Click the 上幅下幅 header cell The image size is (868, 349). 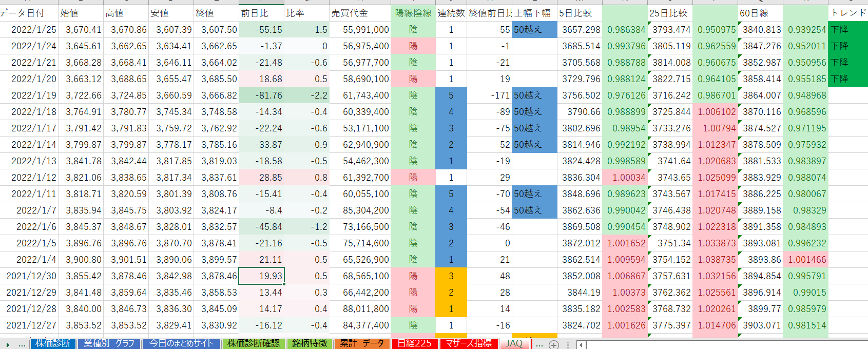[534, 13]
